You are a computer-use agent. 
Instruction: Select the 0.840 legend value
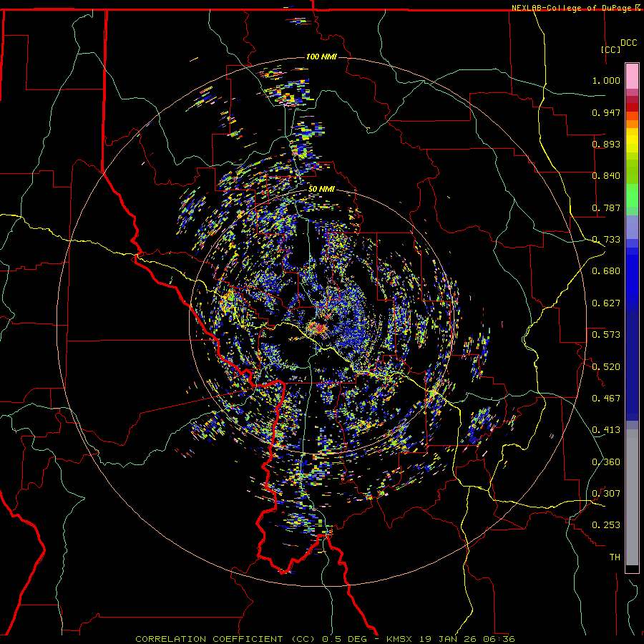point(606,176)
